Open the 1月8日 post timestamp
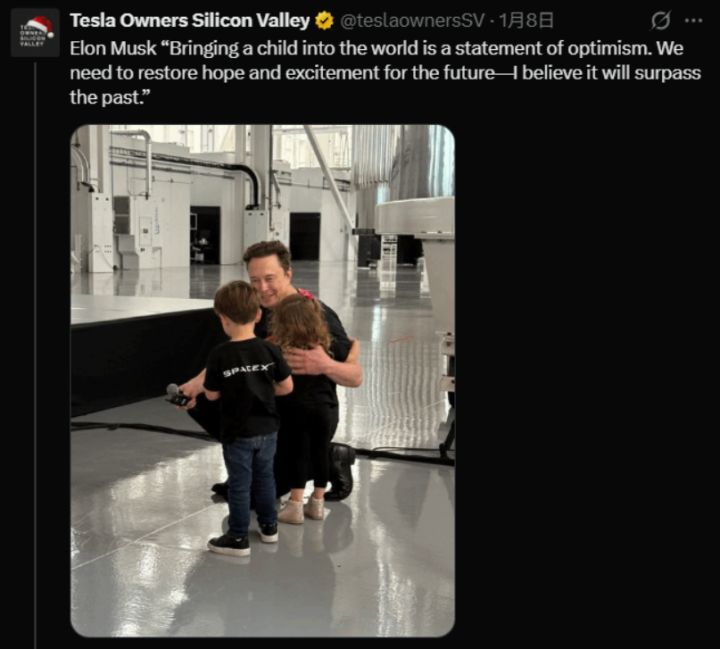Viewport: 720px width, 649px height. pos(512,21)
